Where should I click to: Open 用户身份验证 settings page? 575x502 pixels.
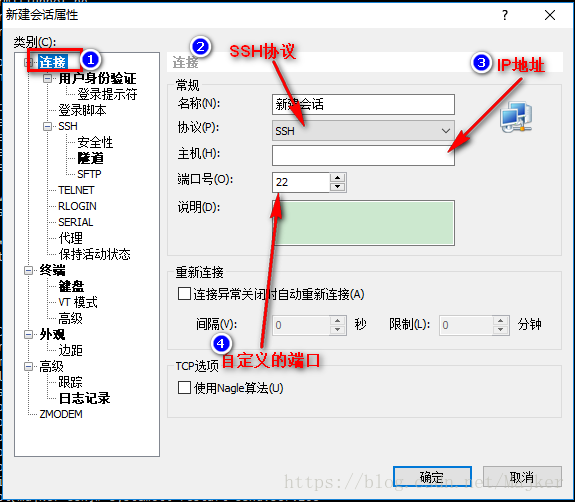97,78
